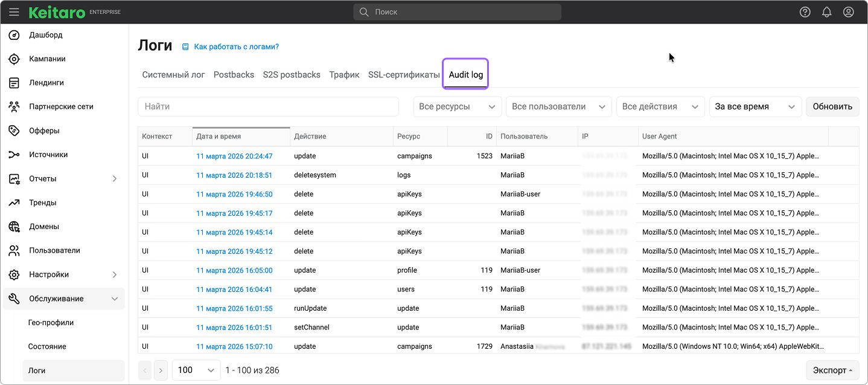
Task: Open the Как работать с логами? link
Action: (x=236, y=47)
